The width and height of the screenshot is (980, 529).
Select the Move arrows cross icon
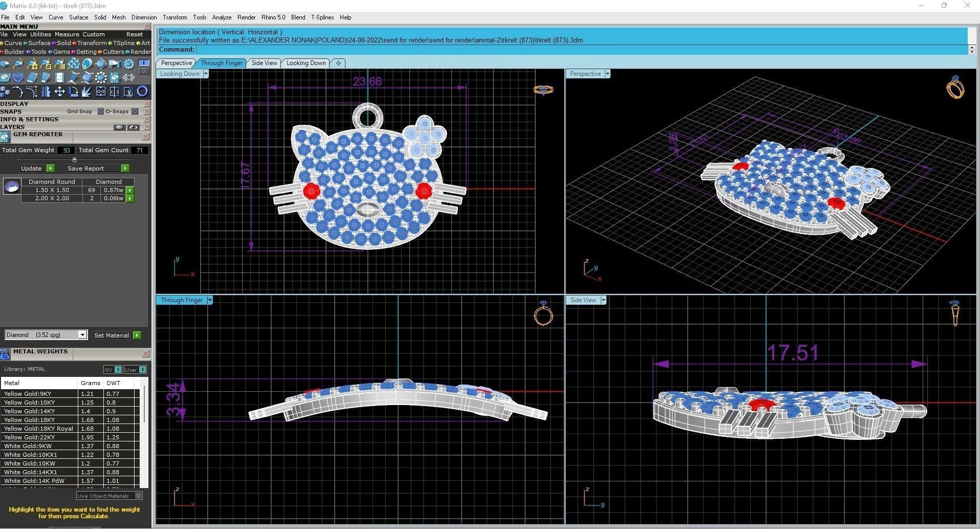[x=60, y=92]
